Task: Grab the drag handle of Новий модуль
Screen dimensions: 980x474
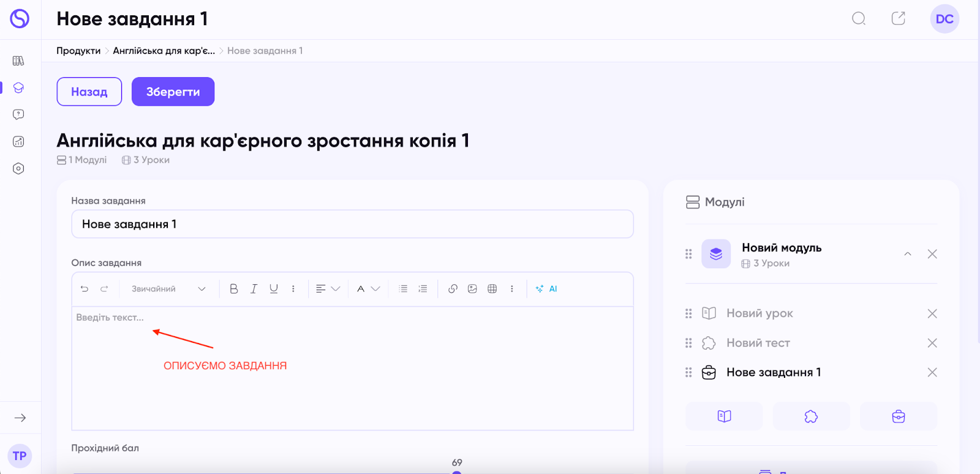Action: tap(688, 254)
